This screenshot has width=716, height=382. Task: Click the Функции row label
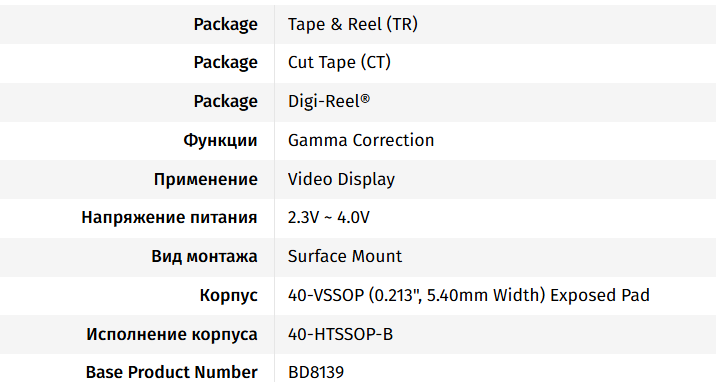pos(220,140)
